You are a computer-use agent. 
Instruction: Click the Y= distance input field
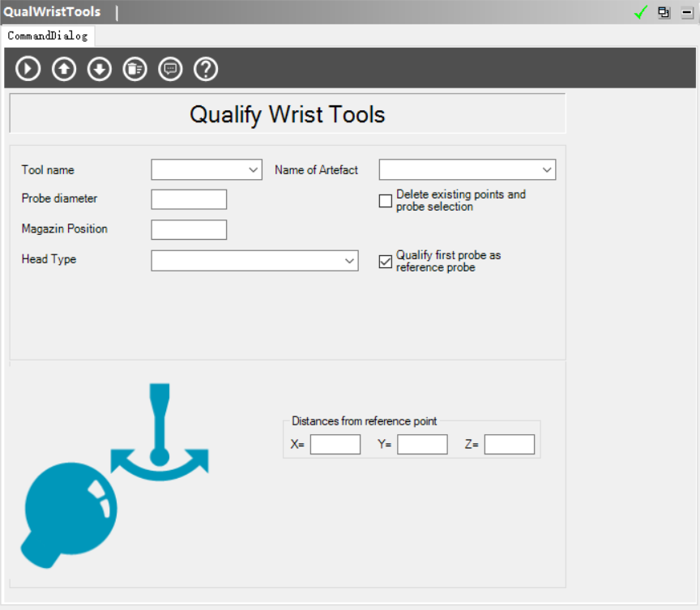(422, 444)
